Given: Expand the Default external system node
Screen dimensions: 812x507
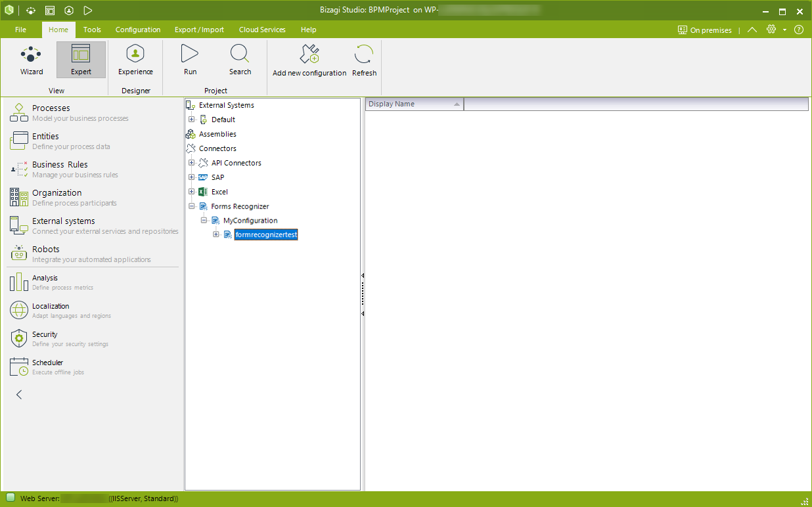Looking at the screenshot, I should 192,120.
